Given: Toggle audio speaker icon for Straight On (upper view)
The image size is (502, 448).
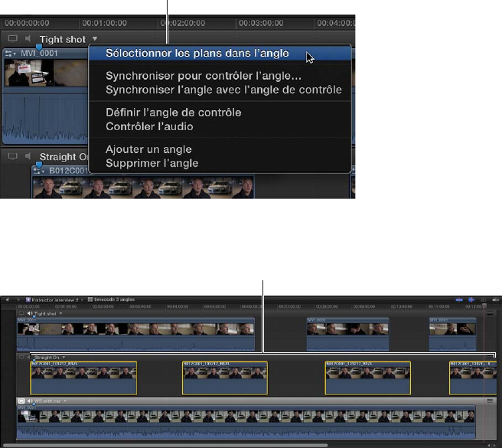Looking at the screenshot, I should [x=28, y=156].
